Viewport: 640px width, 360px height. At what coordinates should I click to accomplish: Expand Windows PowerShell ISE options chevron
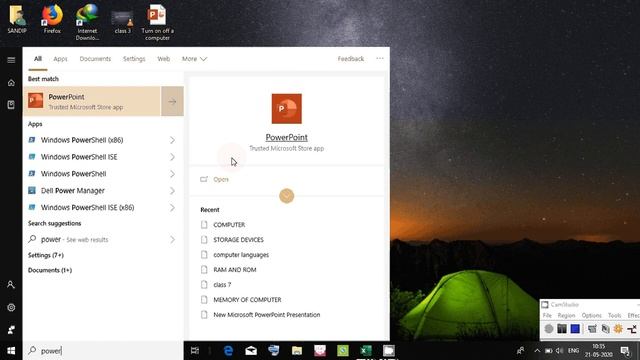(x=172, y=157)
